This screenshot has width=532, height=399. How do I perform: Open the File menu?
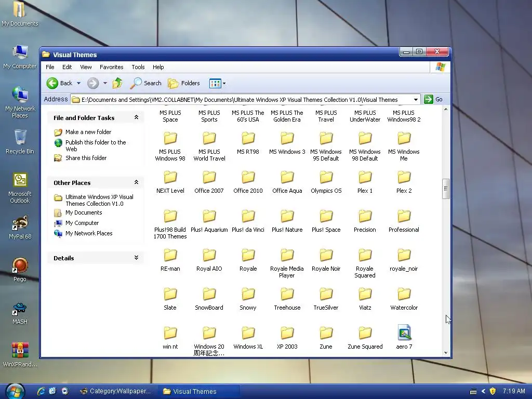coord(50,67)
